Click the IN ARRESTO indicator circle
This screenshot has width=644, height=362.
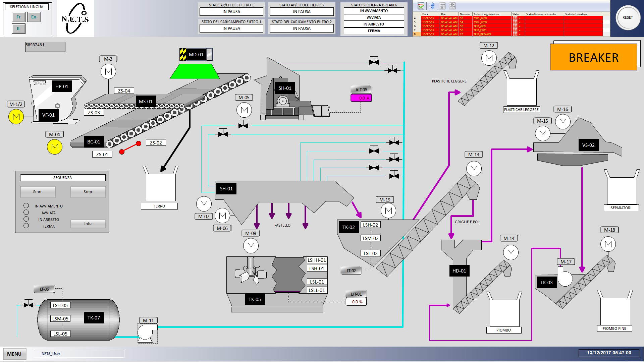[26, 219]
